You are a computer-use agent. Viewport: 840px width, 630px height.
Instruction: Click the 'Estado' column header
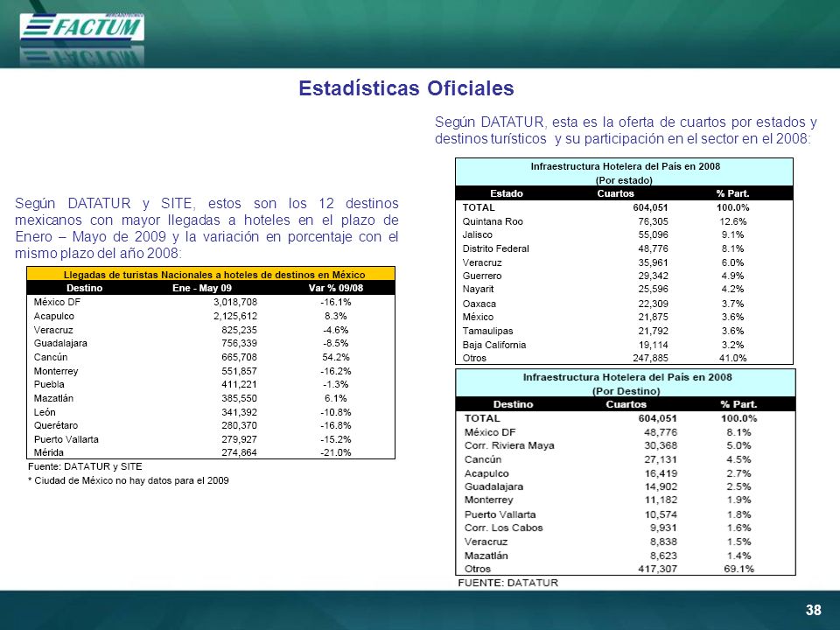tap(507, 193)
